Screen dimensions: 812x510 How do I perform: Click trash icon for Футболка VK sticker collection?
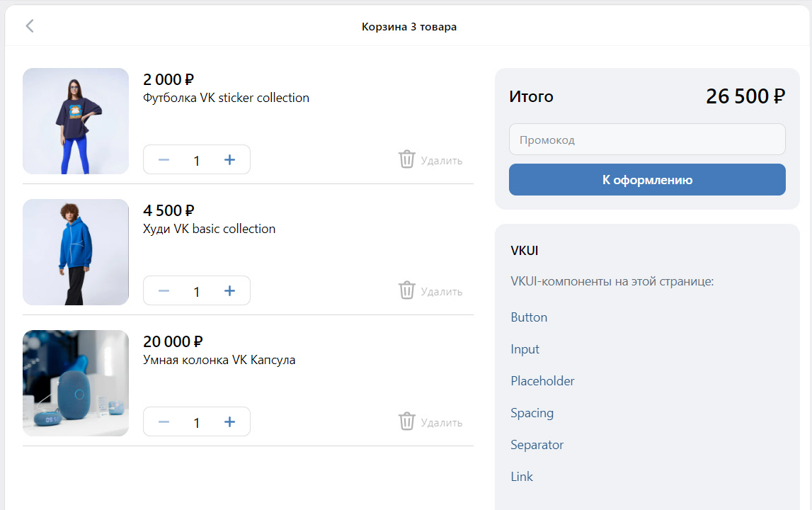407,159
